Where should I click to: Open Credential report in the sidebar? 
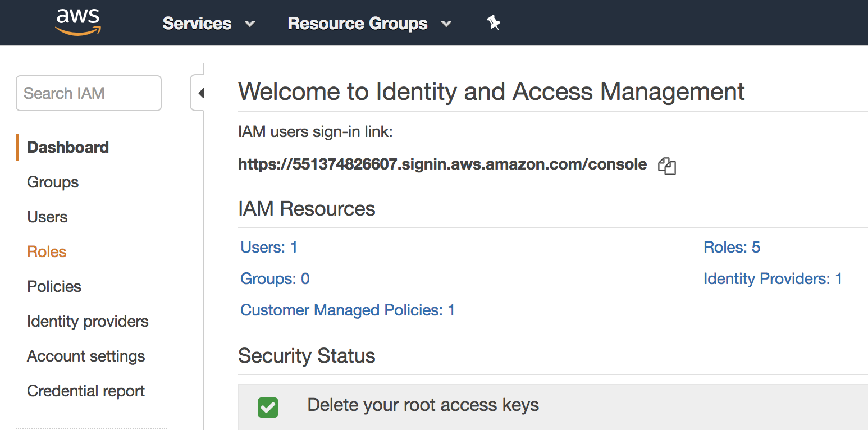tap(86, 391)
